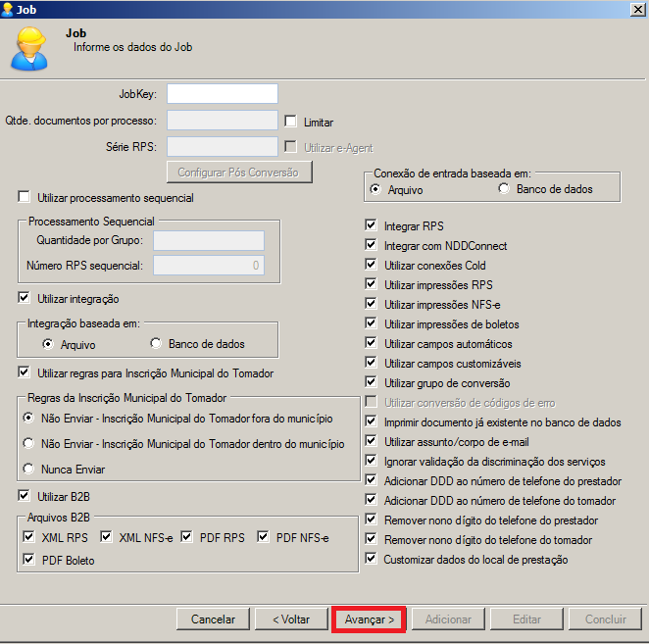Choose Não Enviar fora do município option
Image resolution: width=649 pixels, height=644 pixels.
(x=28, y=418)
